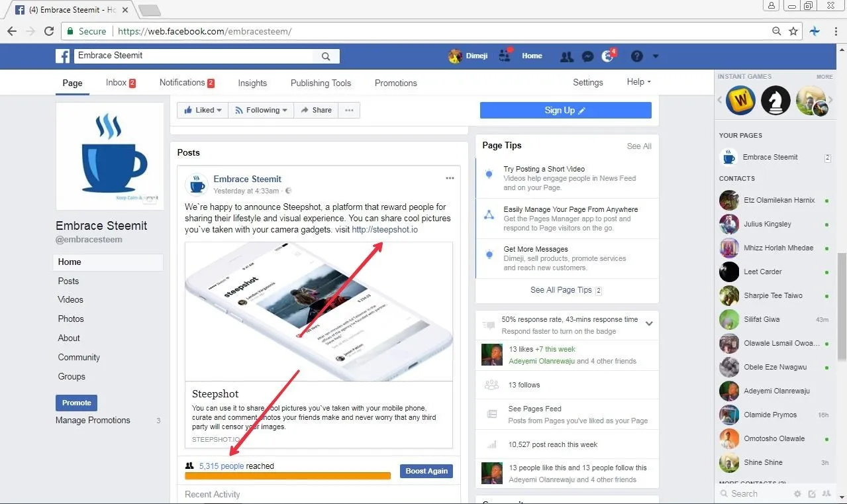Click the blue extension icon beside bookmark star
Viewport: 847px width, 504px height.
tap(815, 31)
